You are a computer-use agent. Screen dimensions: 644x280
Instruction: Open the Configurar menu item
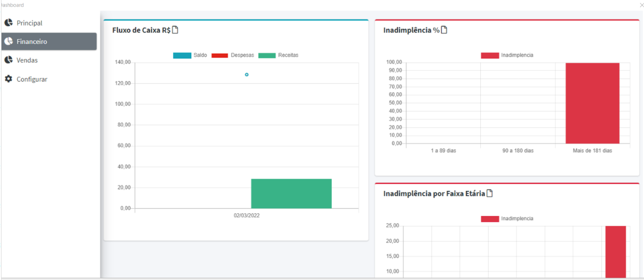click(32, 79)
